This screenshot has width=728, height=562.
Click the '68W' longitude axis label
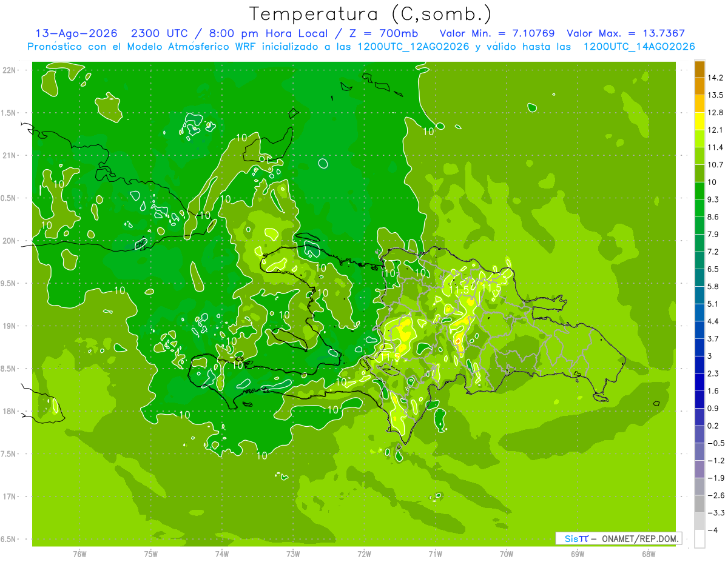[x=649, y=554]
